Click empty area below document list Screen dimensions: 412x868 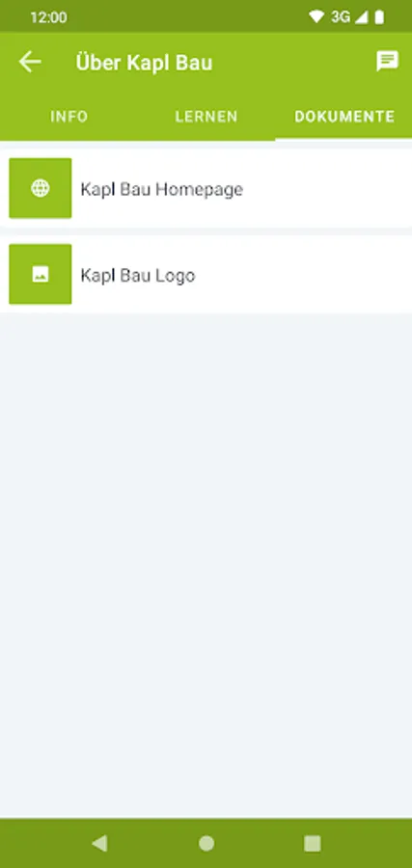coord(206,564)
